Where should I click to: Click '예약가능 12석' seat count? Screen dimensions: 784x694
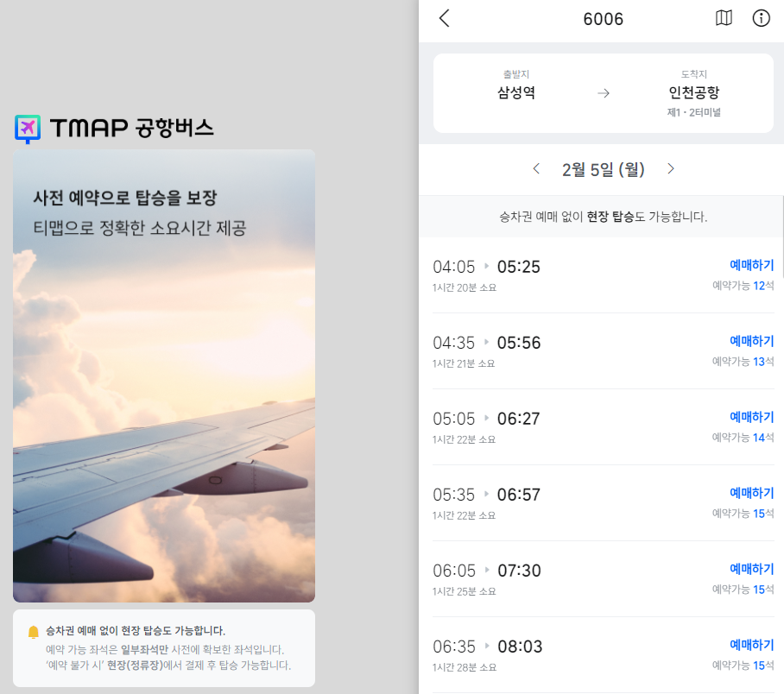pos(743,286)
